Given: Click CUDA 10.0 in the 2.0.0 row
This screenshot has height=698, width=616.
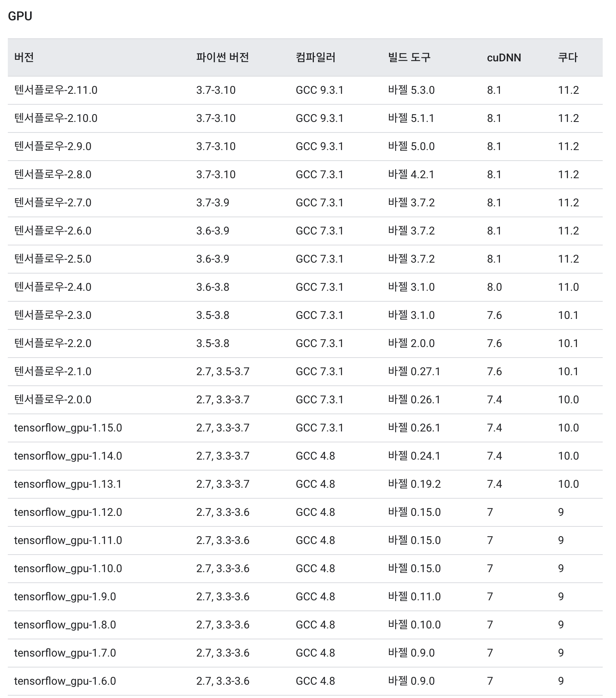Looking at the screenshot, I should click(x=568, y=400).
